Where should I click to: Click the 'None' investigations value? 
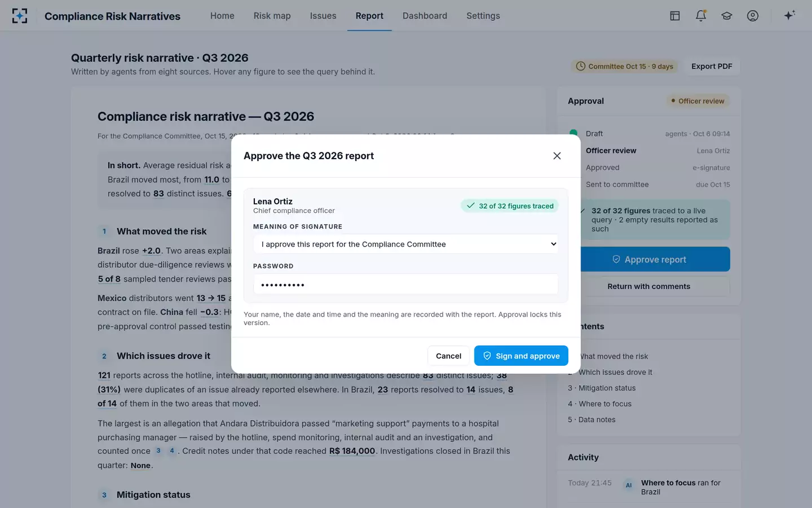coord(140,466)
